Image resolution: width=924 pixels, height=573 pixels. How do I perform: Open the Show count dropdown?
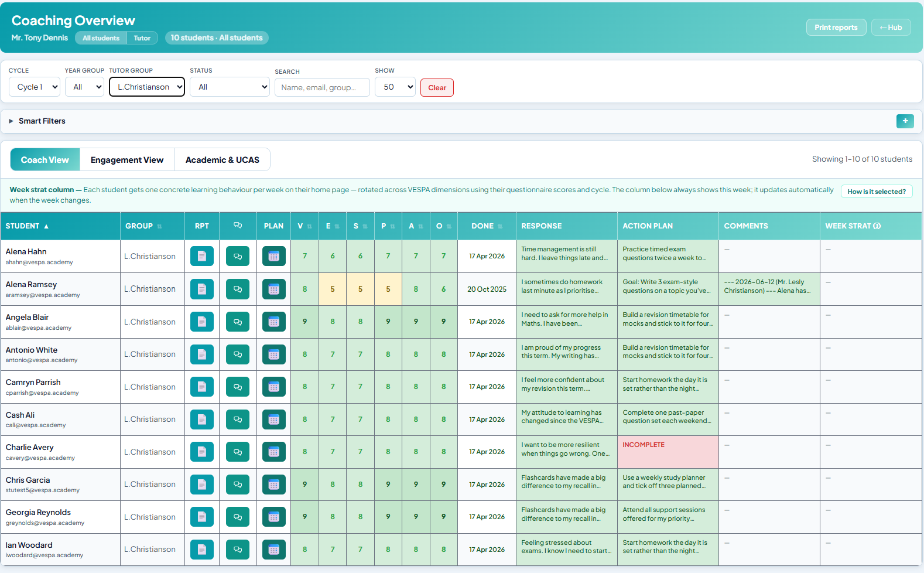point(395,87)
